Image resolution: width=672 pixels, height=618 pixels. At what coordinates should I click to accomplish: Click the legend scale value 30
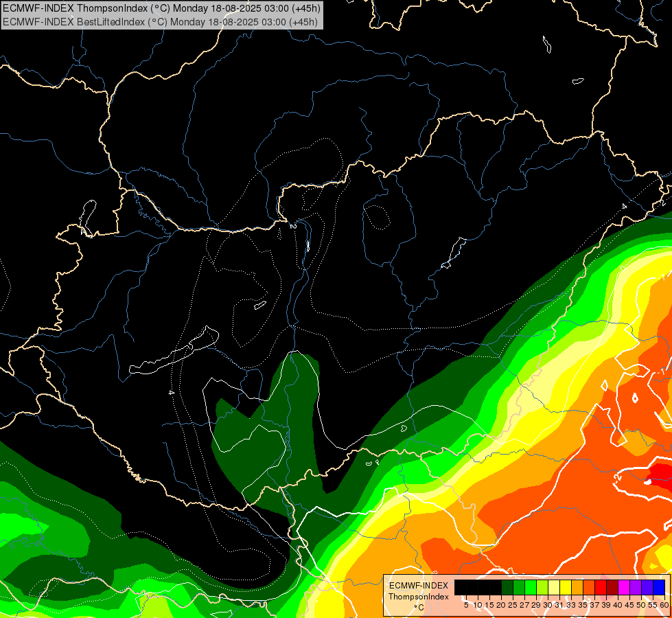click(548, 605)
